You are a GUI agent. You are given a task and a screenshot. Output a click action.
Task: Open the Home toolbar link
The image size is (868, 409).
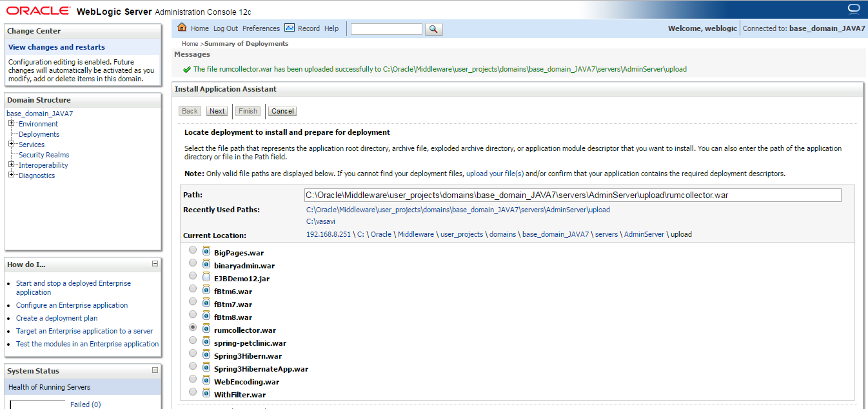[200, 28]
